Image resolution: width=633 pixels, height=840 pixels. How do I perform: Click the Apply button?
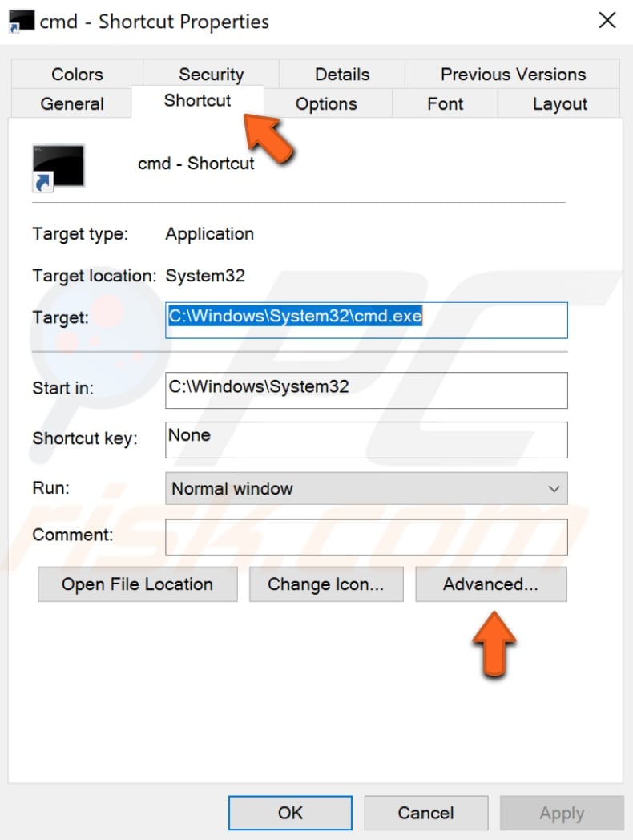pos(562,813)
